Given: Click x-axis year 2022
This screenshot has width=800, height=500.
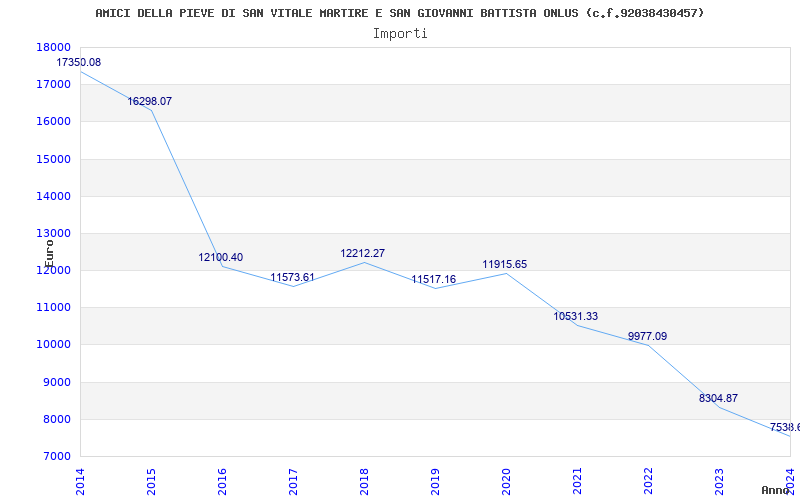Looking at the screenshot, I should point(647,481).
